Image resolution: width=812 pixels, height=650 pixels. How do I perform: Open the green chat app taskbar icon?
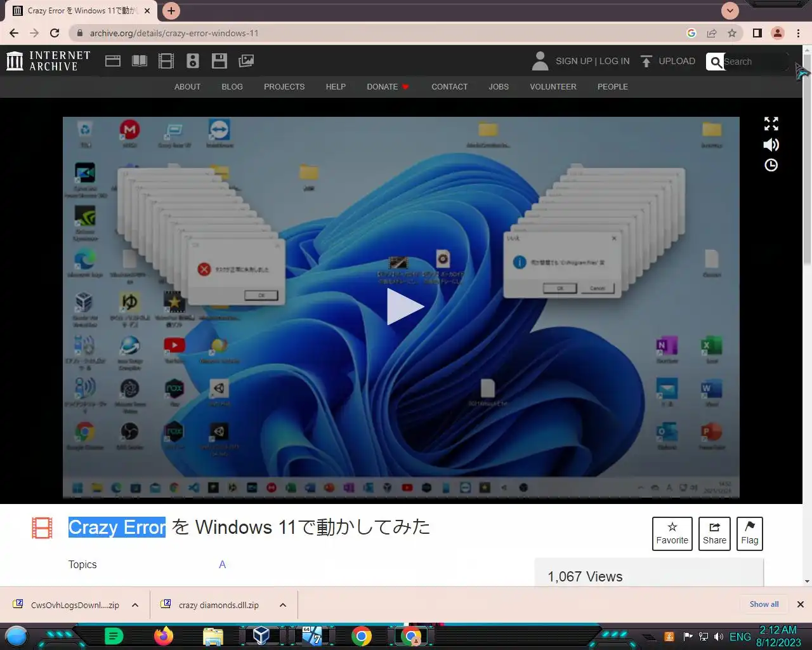click(x=114, y=636)
